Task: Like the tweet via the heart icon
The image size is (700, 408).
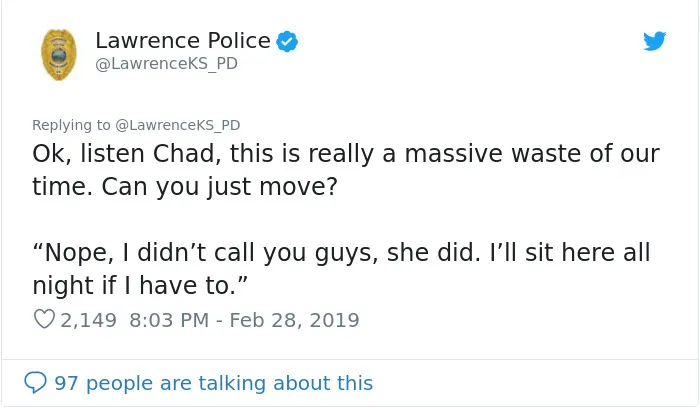Action: point(44,319)
